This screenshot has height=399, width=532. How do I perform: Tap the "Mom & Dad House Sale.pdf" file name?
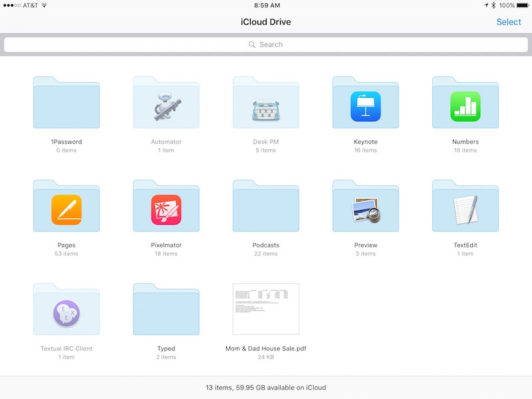pyautogui.click(x=266, y=348)
